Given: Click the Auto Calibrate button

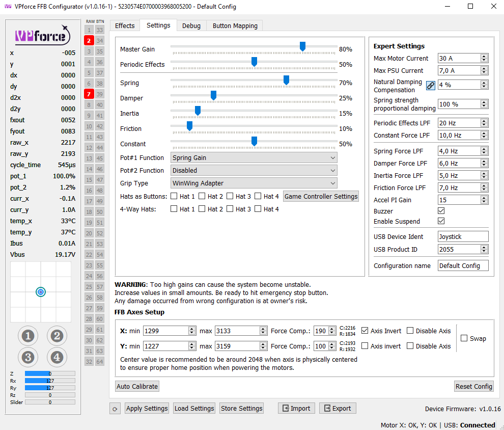Looking at the screenshot, I should [137, 386].
